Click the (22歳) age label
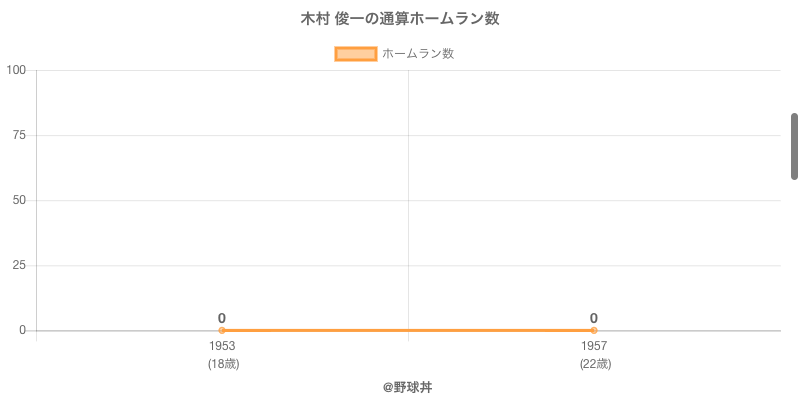This screenshot has width=800, height=400. point(595,364)
